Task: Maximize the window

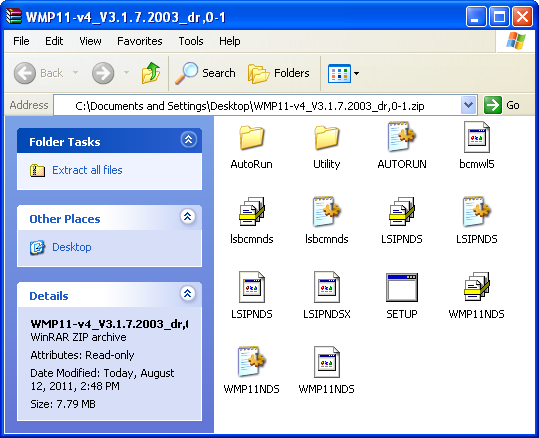Action: pyautogui.click(x=499, y=16)
